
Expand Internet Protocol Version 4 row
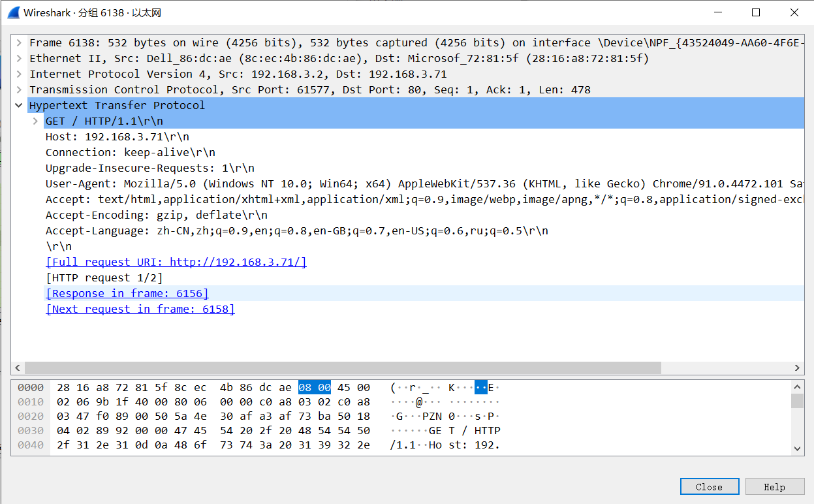[20, 74]
